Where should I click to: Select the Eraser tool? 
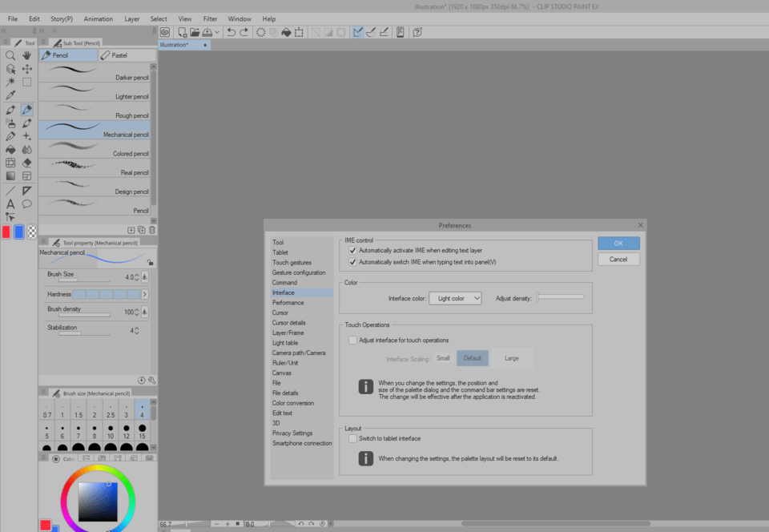tap(26, 163)
